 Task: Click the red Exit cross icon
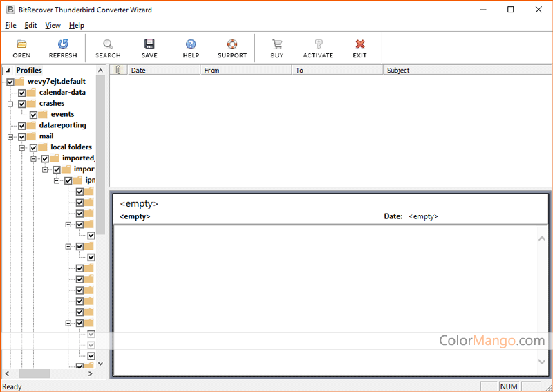point(359,44)
